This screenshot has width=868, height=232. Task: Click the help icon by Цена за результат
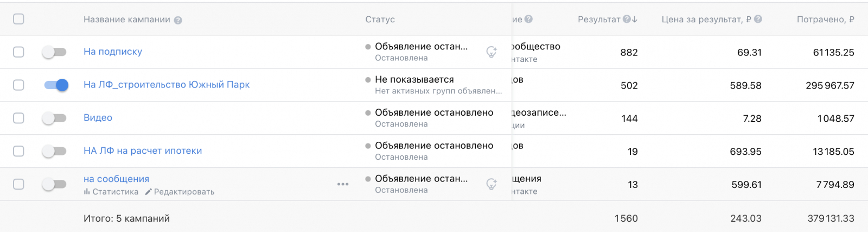click(x=758, y=19)
